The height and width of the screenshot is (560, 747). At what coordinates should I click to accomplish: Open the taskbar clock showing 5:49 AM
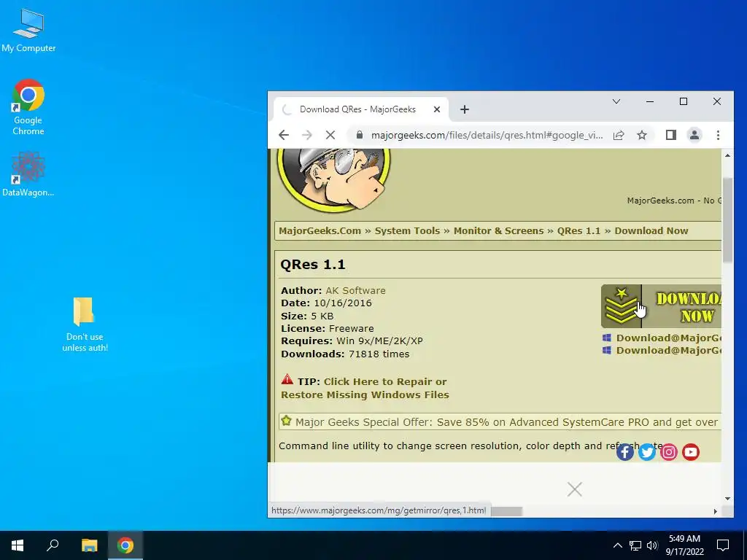click(684, 545)
